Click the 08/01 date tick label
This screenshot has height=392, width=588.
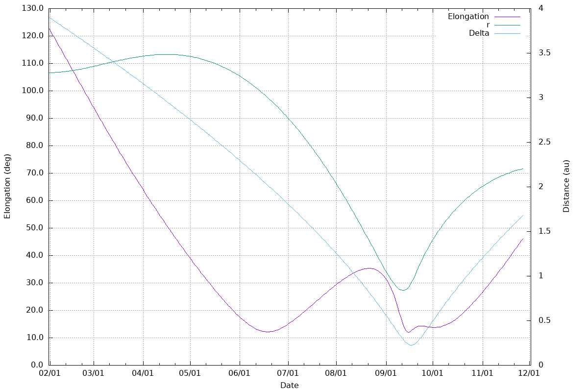(336, 373)
